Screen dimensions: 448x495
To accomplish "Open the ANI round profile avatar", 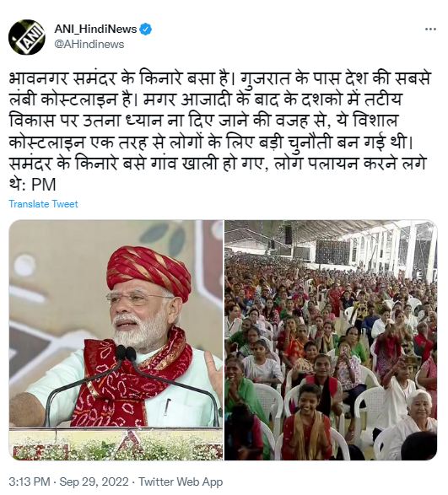I will coord(26,37).
